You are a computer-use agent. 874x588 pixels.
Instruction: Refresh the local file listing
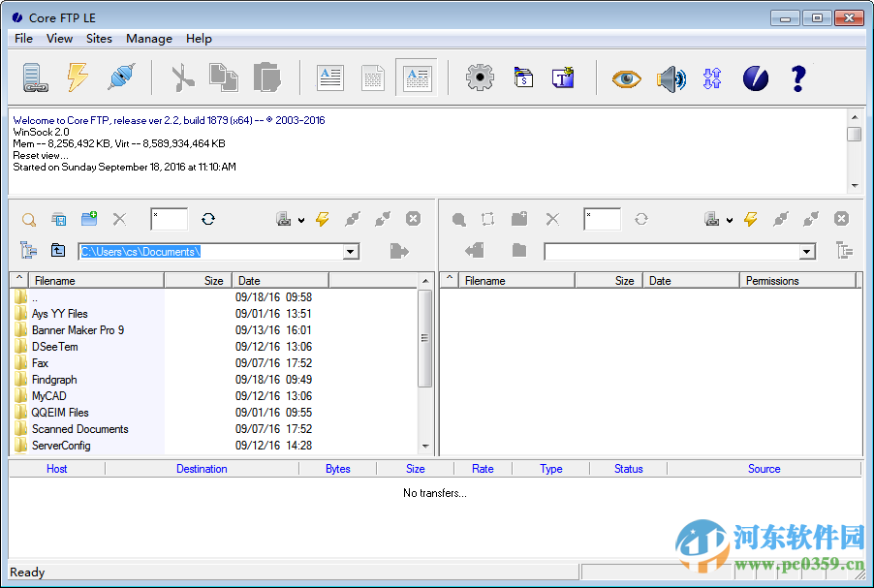click(207, 219)
